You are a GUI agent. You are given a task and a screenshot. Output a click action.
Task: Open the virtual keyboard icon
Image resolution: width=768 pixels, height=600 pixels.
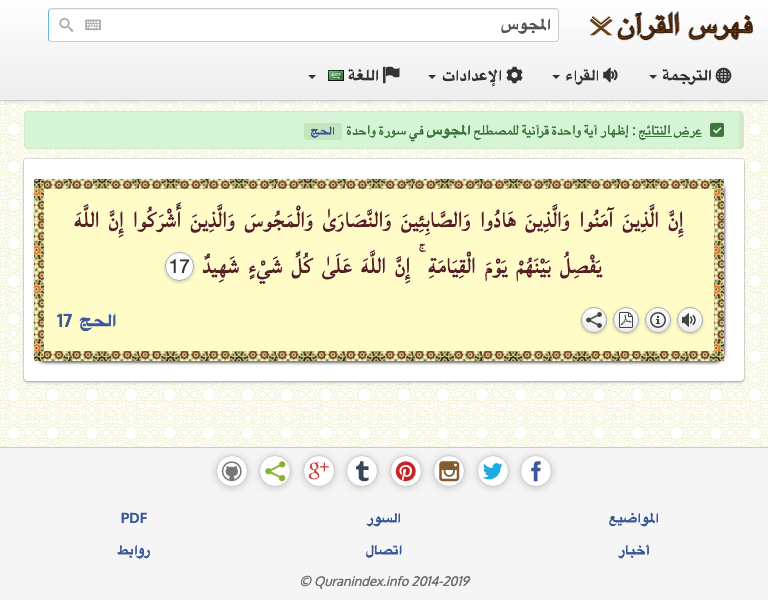(93, 25)
